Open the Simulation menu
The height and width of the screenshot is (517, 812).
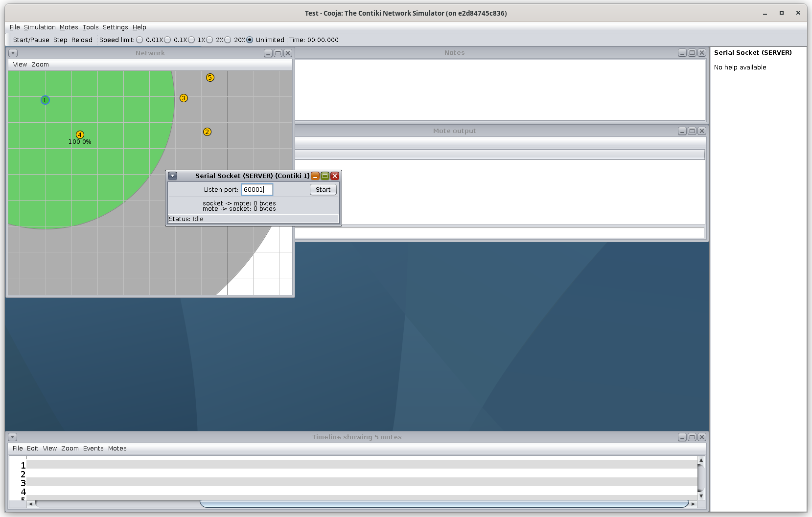click(40, 27)
